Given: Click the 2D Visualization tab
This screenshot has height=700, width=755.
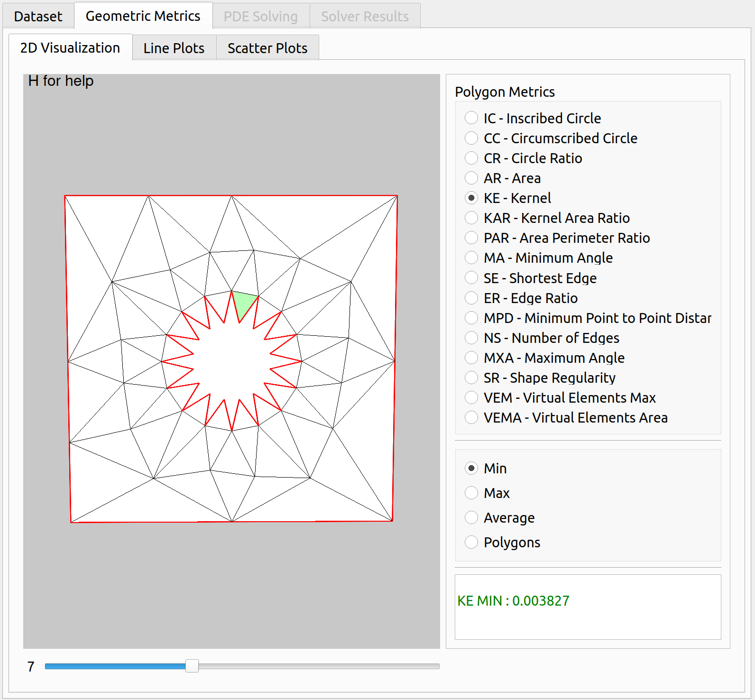Looking at the screenshot, I should [70, 48].
